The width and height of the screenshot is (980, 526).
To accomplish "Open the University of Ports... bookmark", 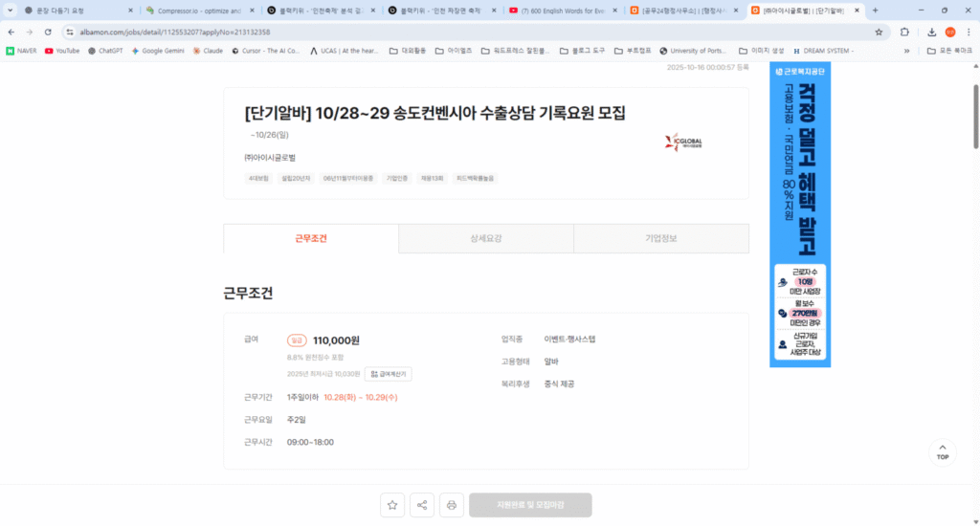I will tap(693, 51).
